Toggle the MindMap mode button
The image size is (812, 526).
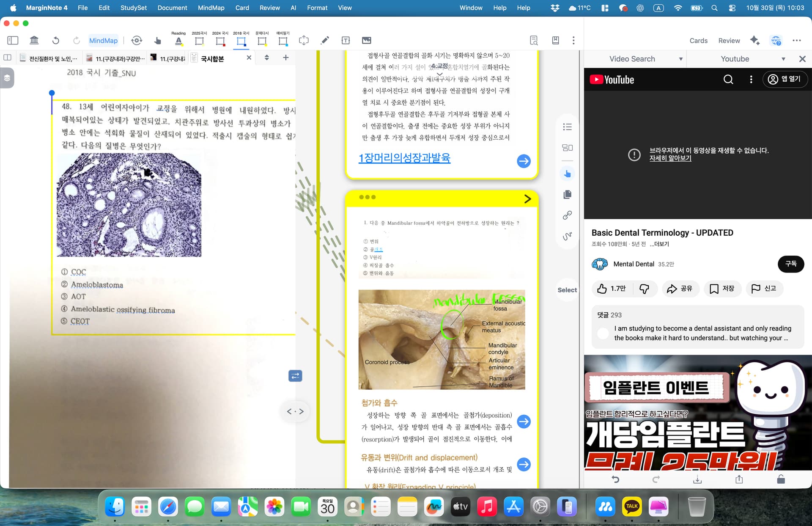point(103,40)
